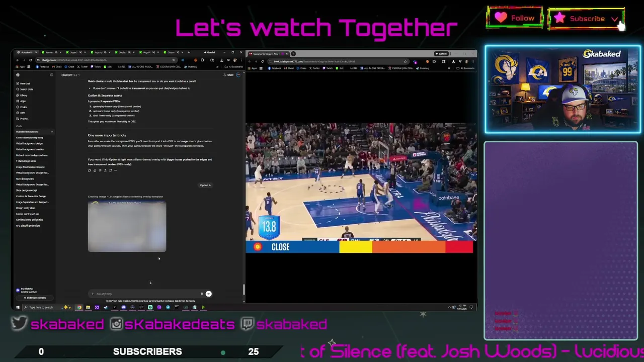Click the Share button in ChatGPT
Screen dimensions: 644x362
pos(229,75)
